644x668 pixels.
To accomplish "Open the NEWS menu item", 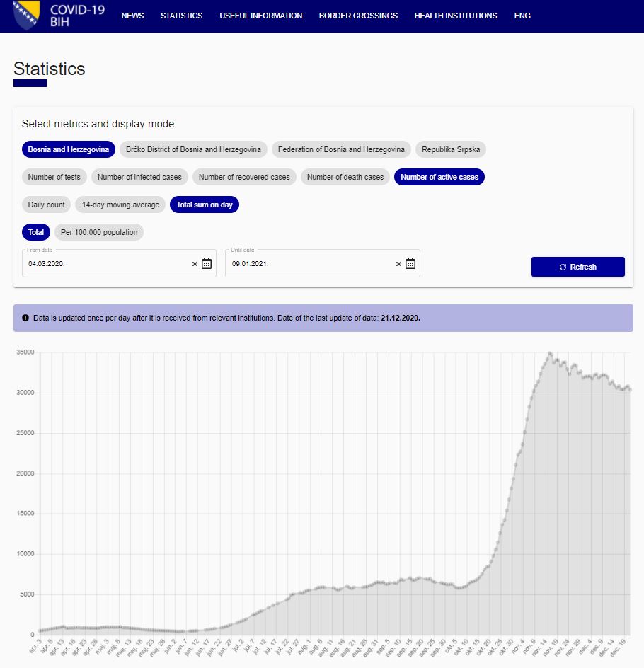I will click(x=132, y=16).
